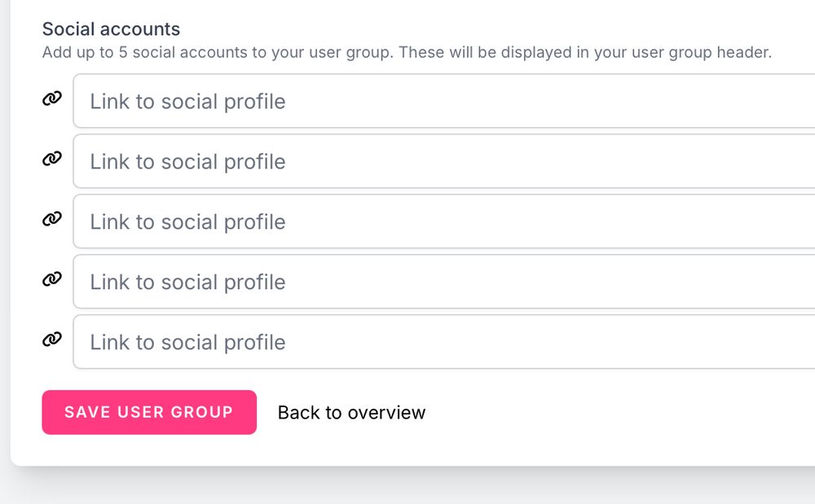The image size is (815, 504).
Task: Click the description about adding 5 social accounts
Action: pos(407,52)
